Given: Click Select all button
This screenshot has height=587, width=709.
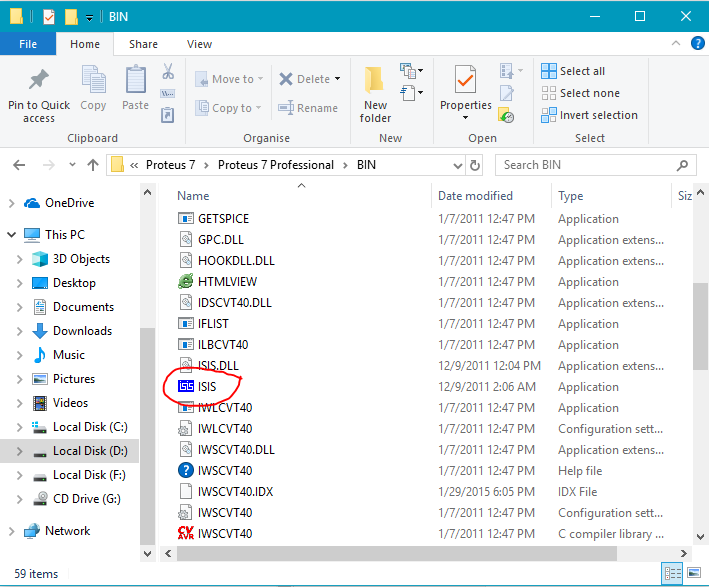Looking at the screenshot, I should click(x=573, y=71).
